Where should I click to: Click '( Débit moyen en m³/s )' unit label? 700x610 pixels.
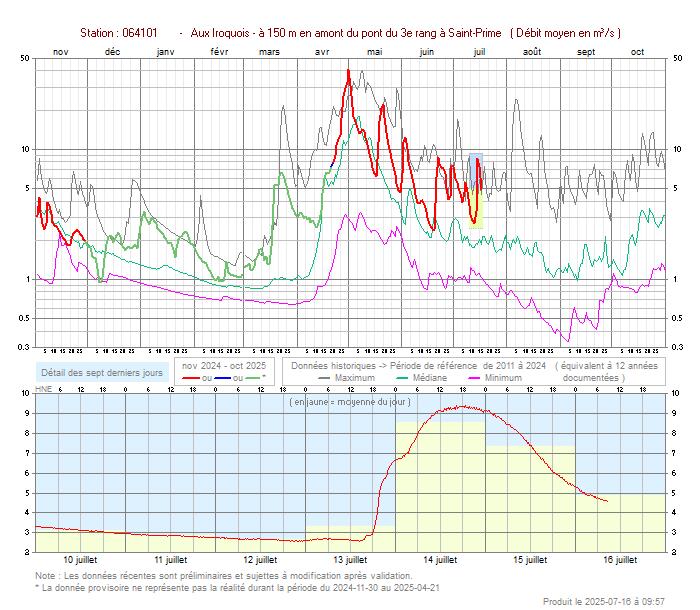tap(565, 33)
